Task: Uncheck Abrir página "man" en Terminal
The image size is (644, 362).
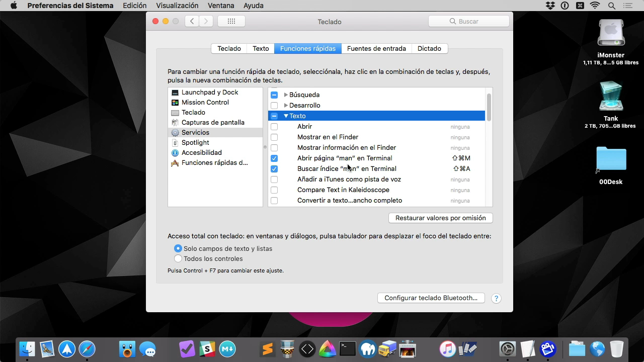Action: (x=274, y=158)
